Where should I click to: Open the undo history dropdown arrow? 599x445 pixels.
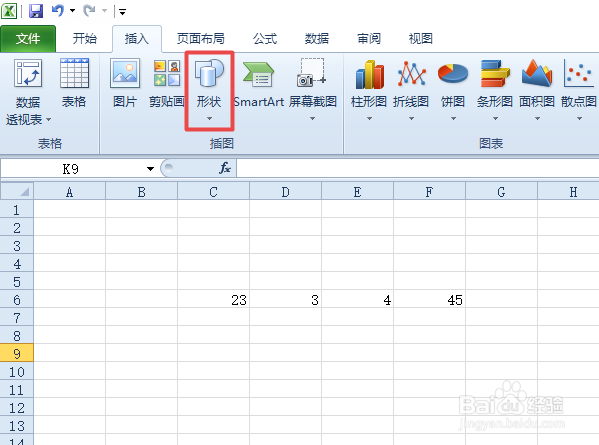point(72,11)
